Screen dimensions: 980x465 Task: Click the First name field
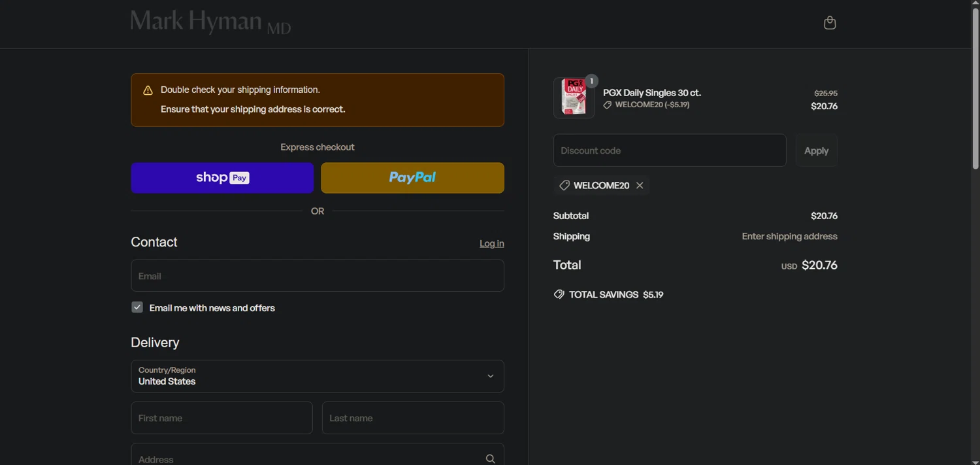pyautogui.click(x=222, y=418)
